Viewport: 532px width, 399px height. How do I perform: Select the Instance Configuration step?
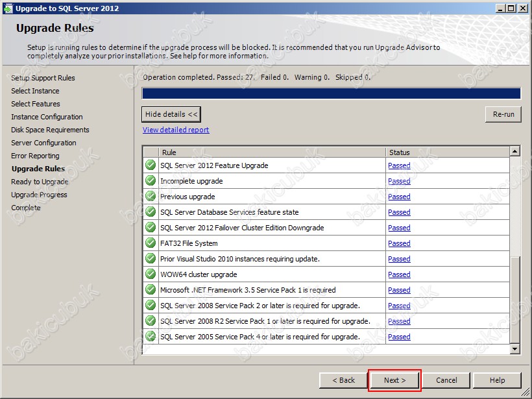tap(47, 117)
